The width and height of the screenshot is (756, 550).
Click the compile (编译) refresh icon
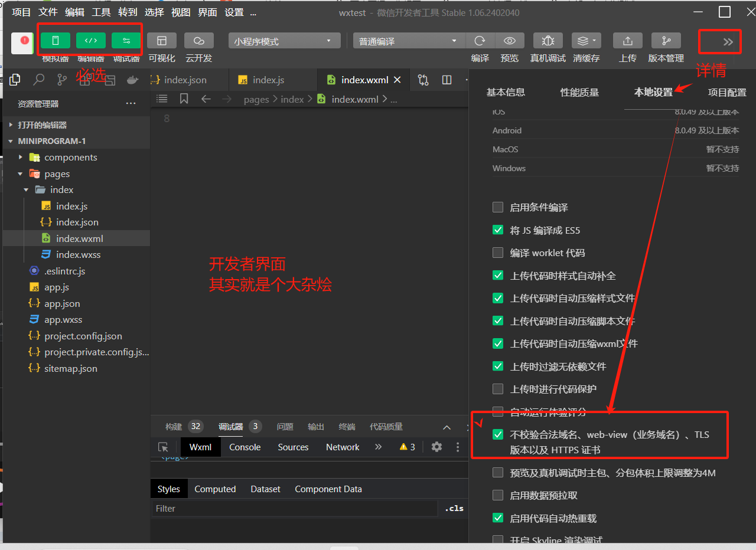pos(480,40)
